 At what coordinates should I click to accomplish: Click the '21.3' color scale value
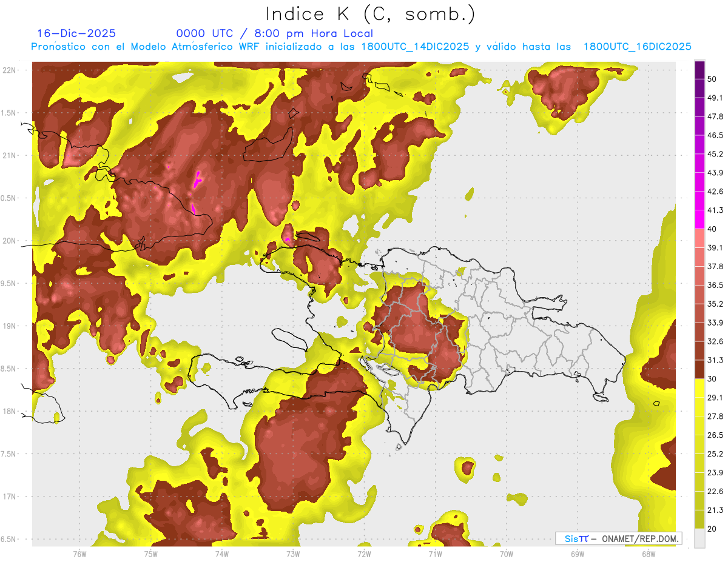[715, 510]
